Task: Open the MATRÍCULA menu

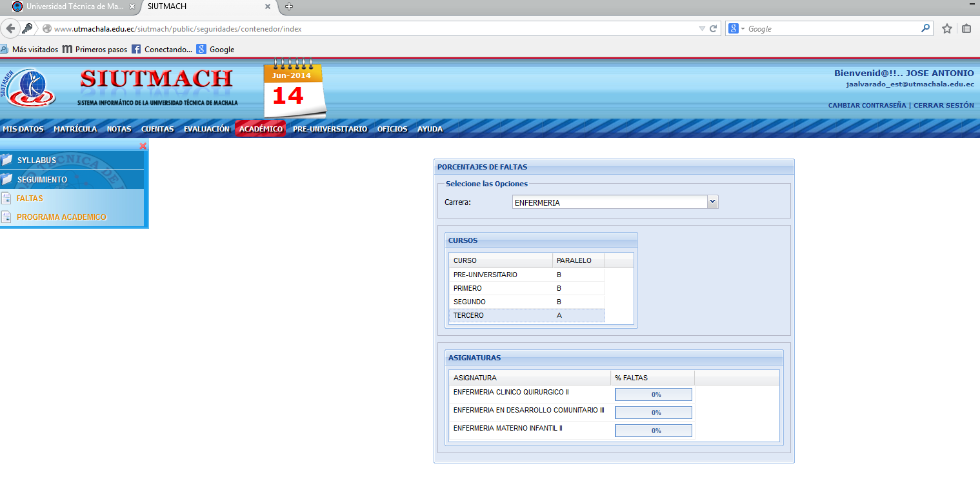Action: tap(75, 129)
